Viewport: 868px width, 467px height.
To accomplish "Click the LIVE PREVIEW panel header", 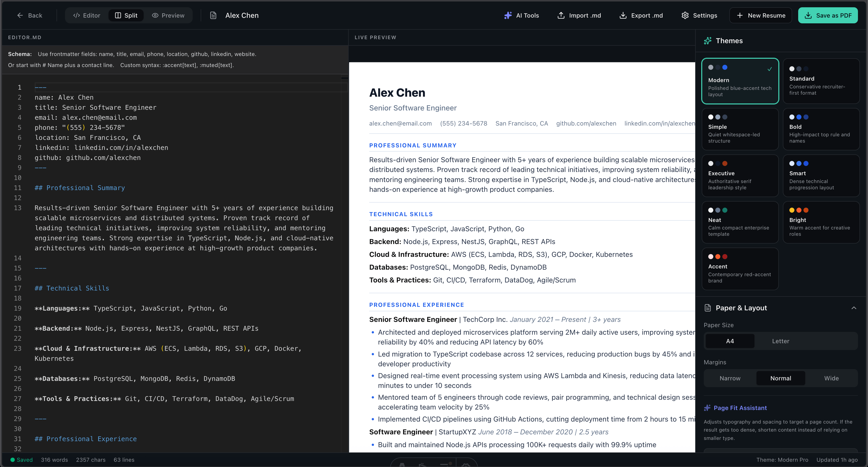I will click(x=375, y=37).
